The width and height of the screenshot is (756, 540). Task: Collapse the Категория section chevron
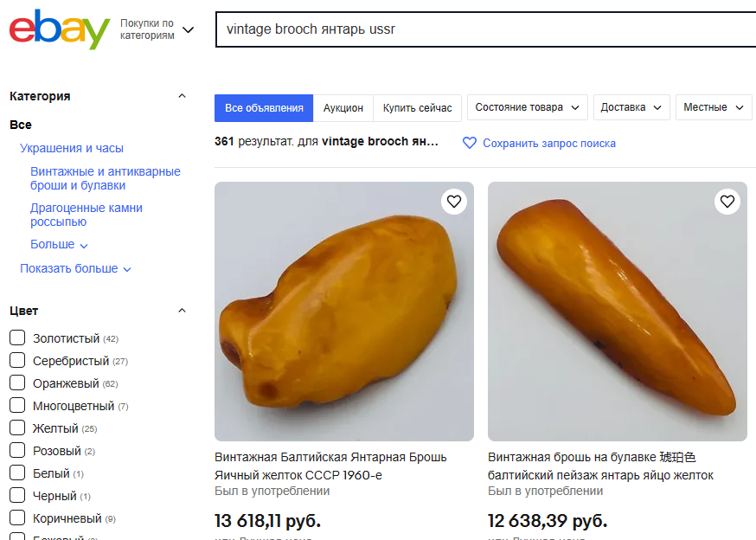(182, 96)
